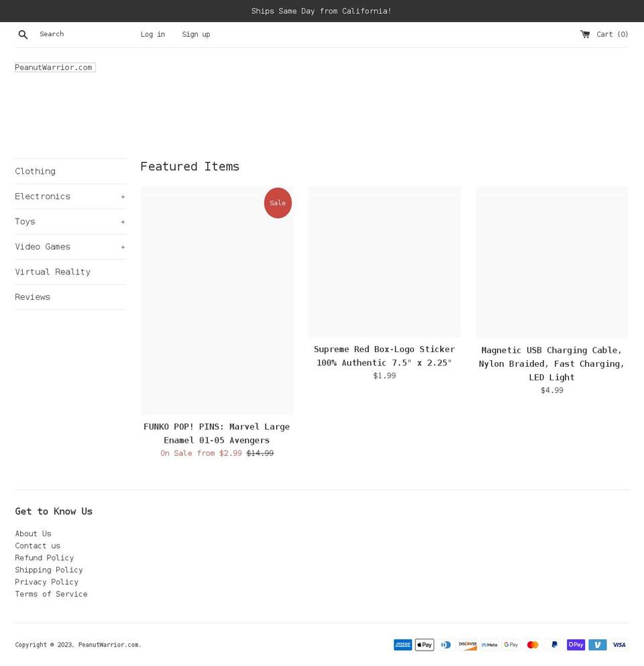644x666 pixels.
Task: Click the Venmo payment icon
Action: pyautogui.click(x=598, y=645)
